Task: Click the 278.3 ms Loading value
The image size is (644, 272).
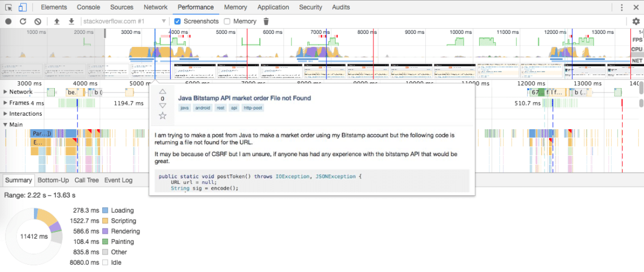Action: [x=86, y=210]
